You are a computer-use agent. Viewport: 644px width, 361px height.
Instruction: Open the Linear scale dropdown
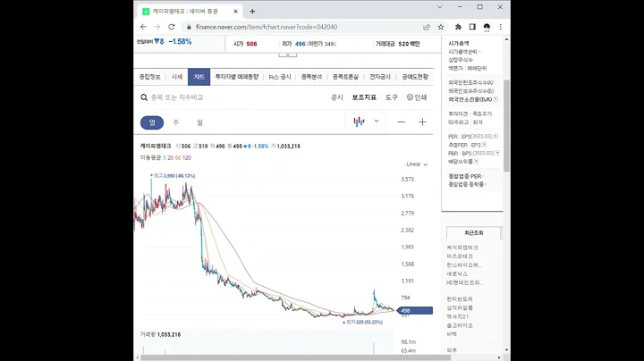point(417,164)
